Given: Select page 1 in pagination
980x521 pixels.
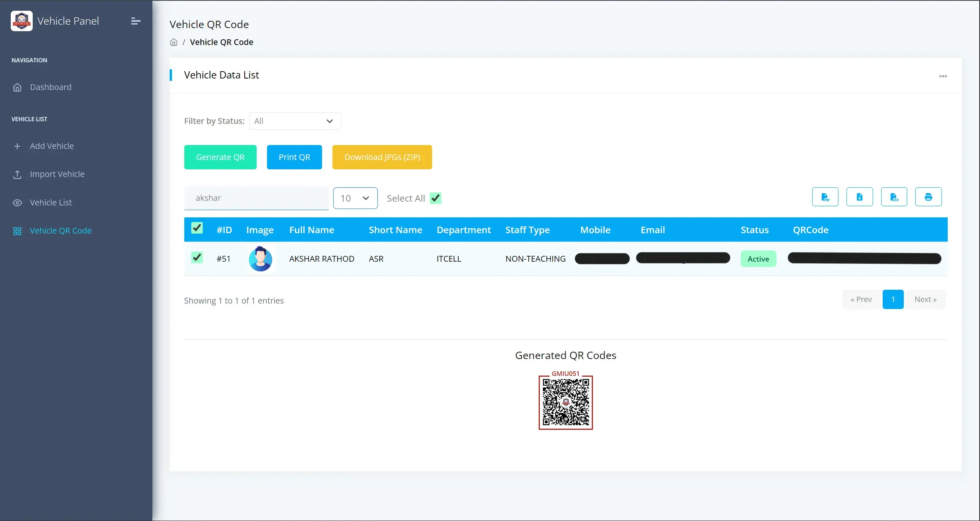Looking at the screenshot, I should (893, 299).
